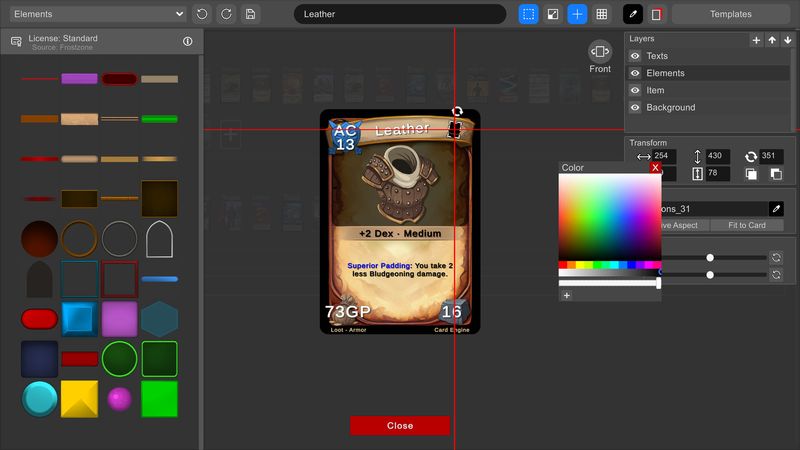Viewport: 800px width, 450px height.
Task: Move layer up with arrow icon
Action: [772, 40]
